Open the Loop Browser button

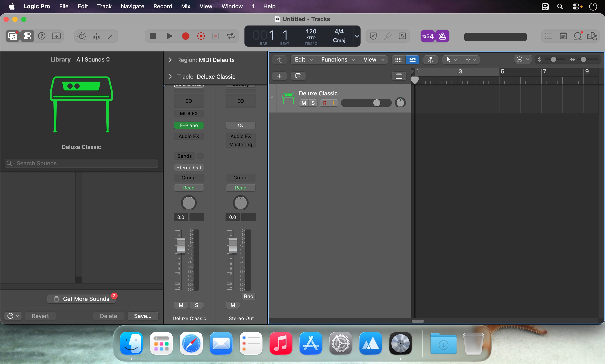(x=578, y=36)
